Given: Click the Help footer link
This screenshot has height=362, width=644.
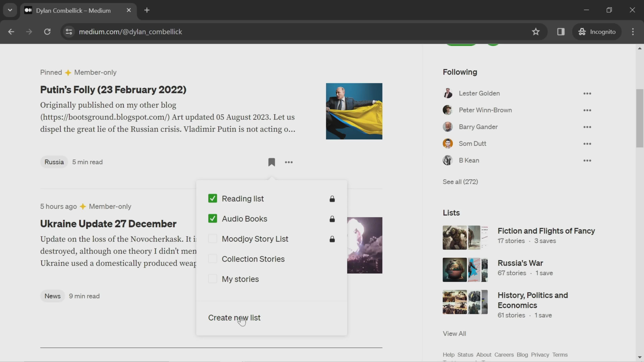Looking at the screenshot, I should [x=448, y=355].
